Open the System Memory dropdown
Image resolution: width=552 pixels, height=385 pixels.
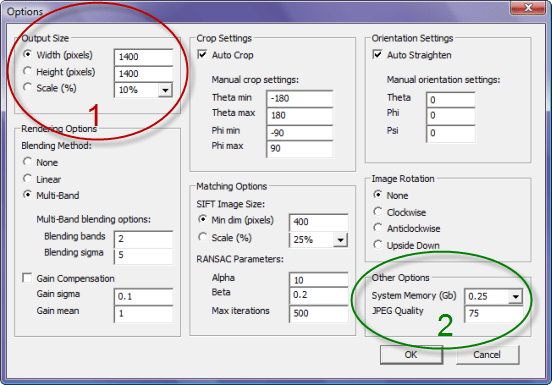click(x=515, y=296)
